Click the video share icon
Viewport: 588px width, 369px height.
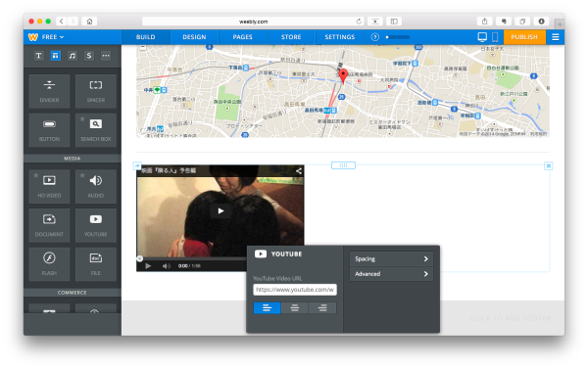299,171
